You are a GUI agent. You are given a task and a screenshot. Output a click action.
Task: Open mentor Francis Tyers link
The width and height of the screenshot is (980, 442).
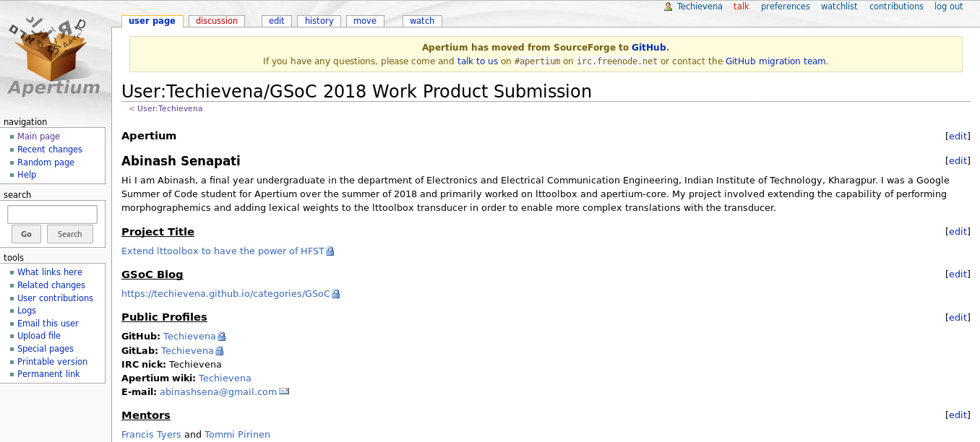click(x=151, y=435)
